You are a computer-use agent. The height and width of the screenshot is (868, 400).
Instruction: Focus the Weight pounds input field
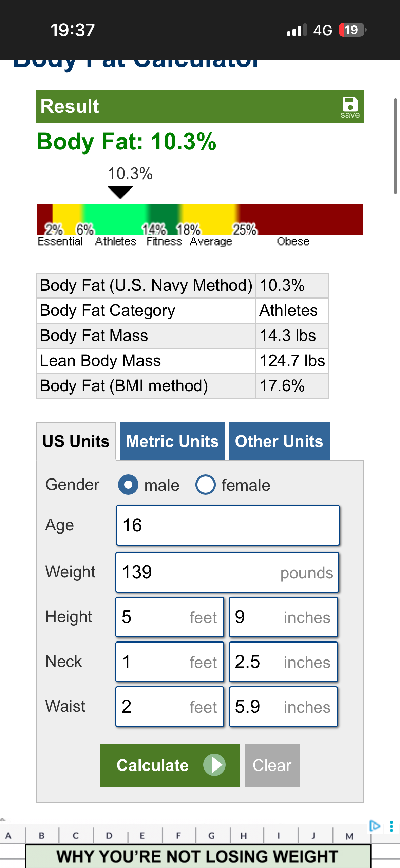click(x=227, y=572)
